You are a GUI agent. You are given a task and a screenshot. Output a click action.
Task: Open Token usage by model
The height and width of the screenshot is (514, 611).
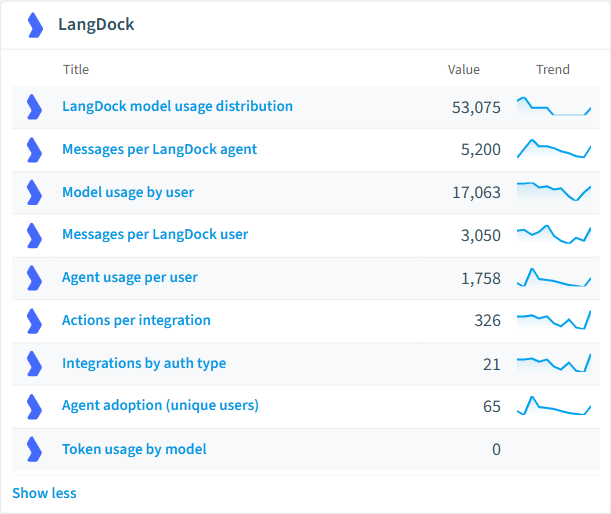coord(134,449)
